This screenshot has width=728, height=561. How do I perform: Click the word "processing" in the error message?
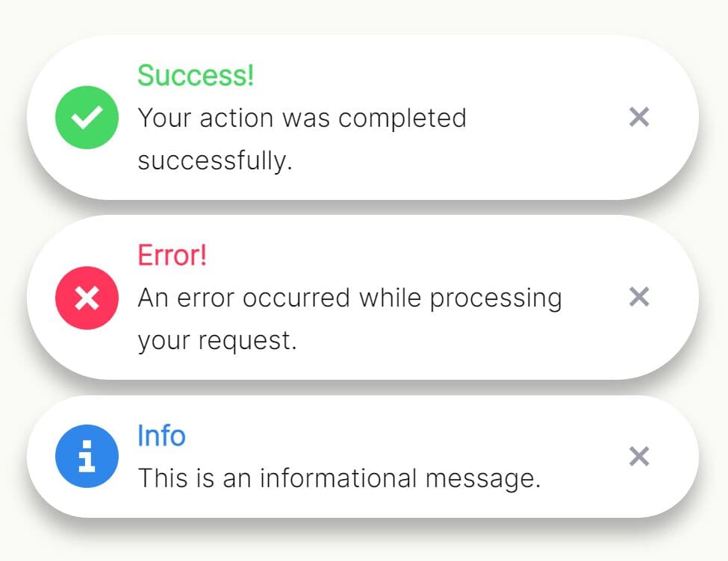click(x=496, y=299)
